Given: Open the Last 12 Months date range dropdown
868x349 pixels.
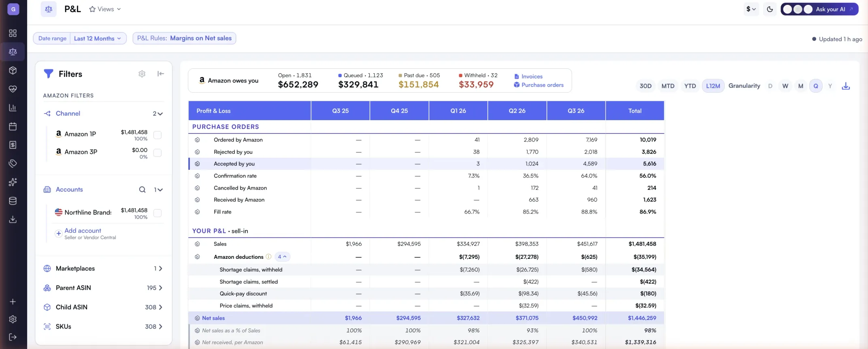Looking at the screenshot, I should [98, 38].
